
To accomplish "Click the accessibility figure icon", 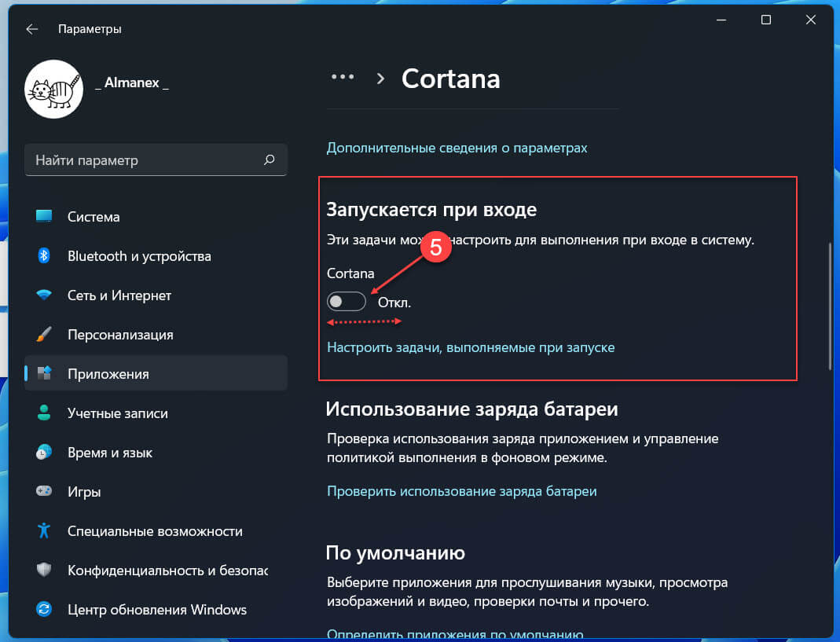I will click(44, 530).
